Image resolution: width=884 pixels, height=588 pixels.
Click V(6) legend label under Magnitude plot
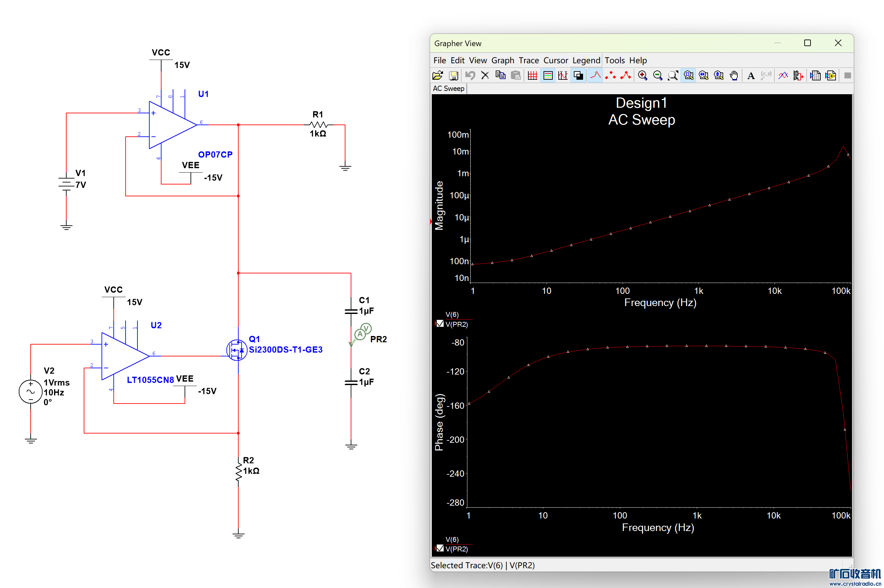(x=452, y=314)
